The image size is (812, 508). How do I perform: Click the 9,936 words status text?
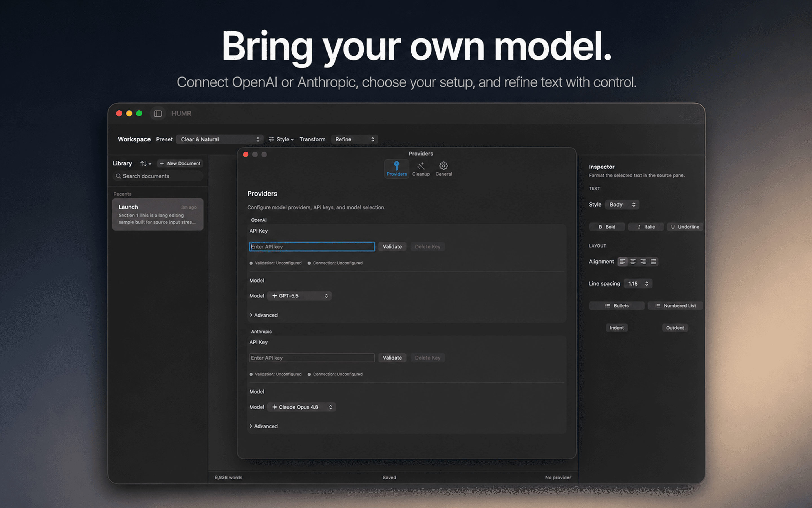[228, 478]
